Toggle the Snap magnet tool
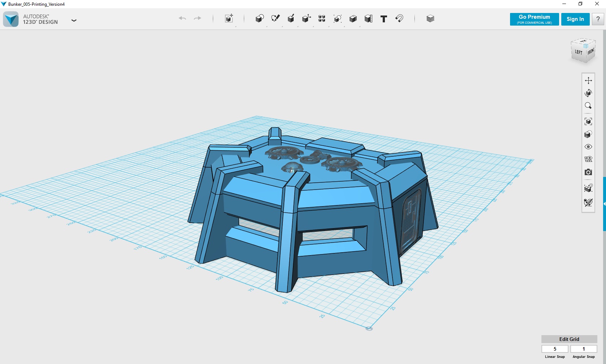606x364 pixels. 399,18
